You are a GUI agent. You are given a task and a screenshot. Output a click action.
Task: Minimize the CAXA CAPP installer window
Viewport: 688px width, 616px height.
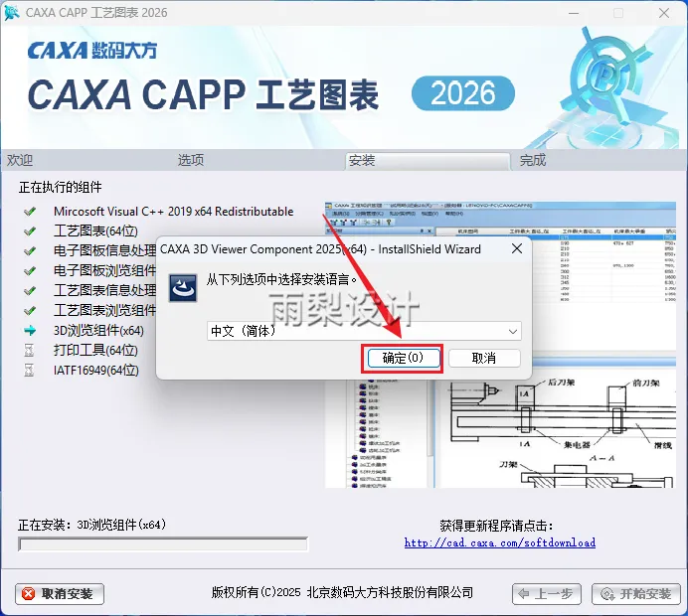pyautogui.click(x=574, y=13)
